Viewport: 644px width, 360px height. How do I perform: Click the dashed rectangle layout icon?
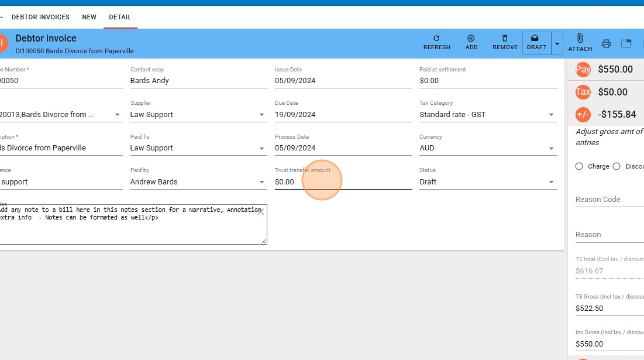(x=626, y=43)
